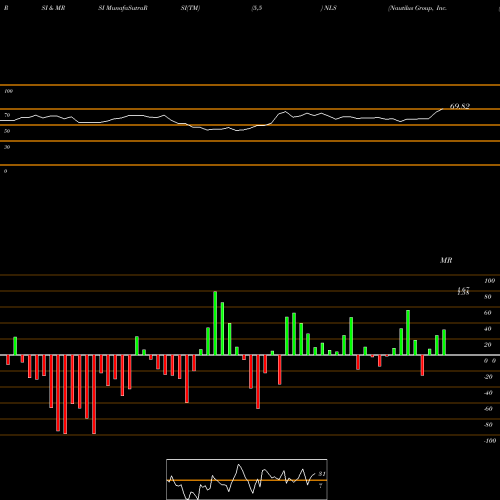Click the MR axis label 40 on right
Viewport: 500px width, 500px height.
tap(488, 329)
